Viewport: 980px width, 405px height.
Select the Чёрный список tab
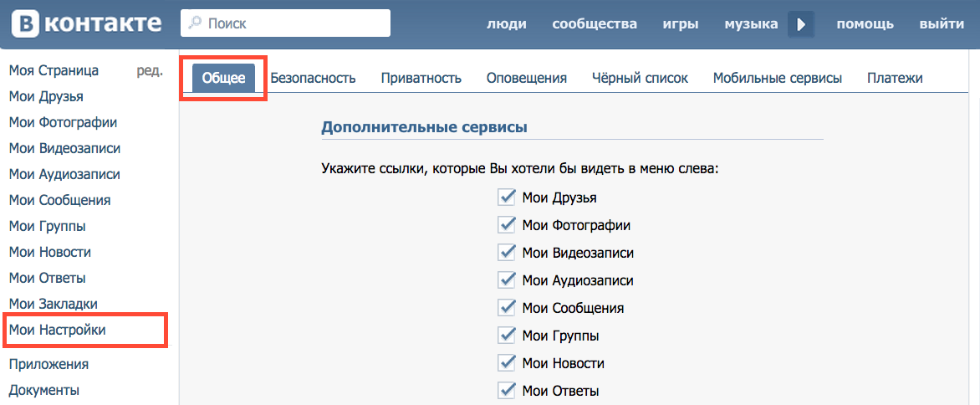(x=640, y=78)
